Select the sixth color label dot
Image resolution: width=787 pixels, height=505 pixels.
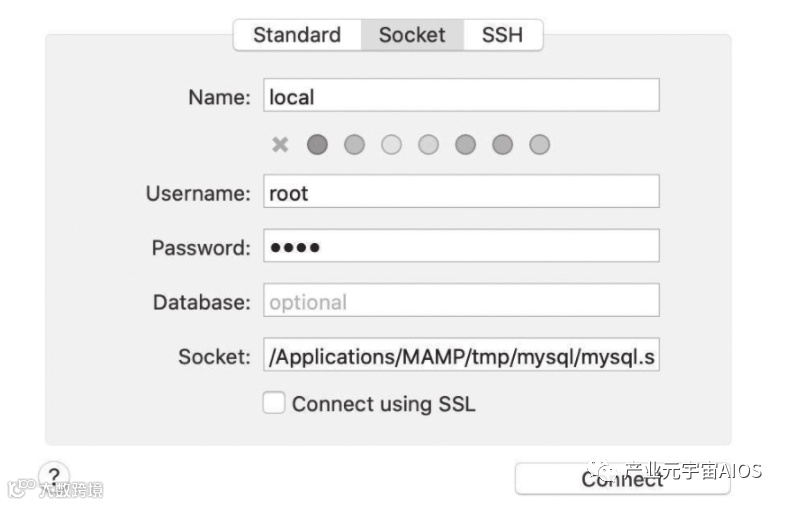click(502, 145)
